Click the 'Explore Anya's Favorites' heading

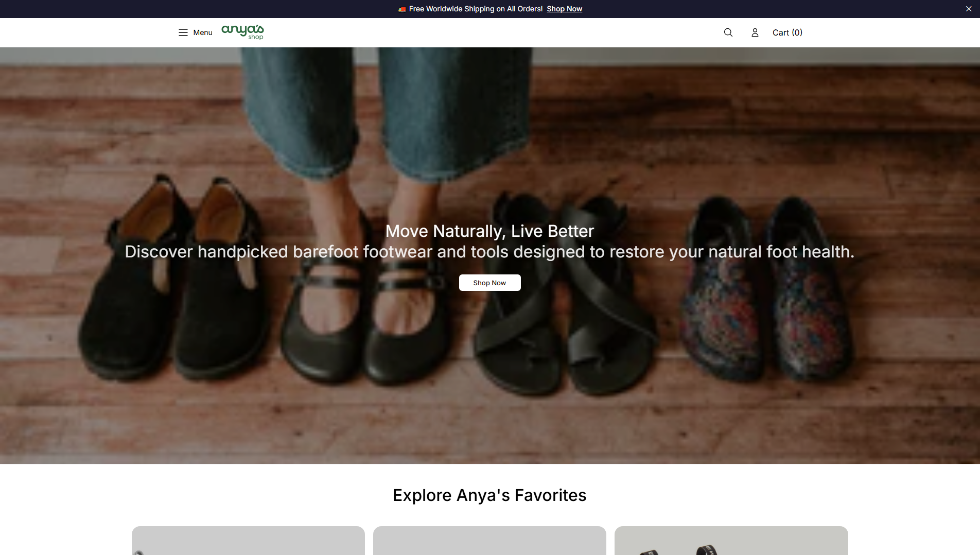coord(489,495)
